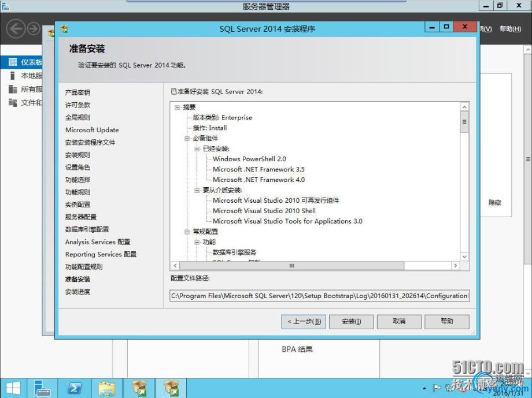532x398 pixels.
Task: Select Microsoft .NET Framework 3.5 row
Action: click(258, 169)
